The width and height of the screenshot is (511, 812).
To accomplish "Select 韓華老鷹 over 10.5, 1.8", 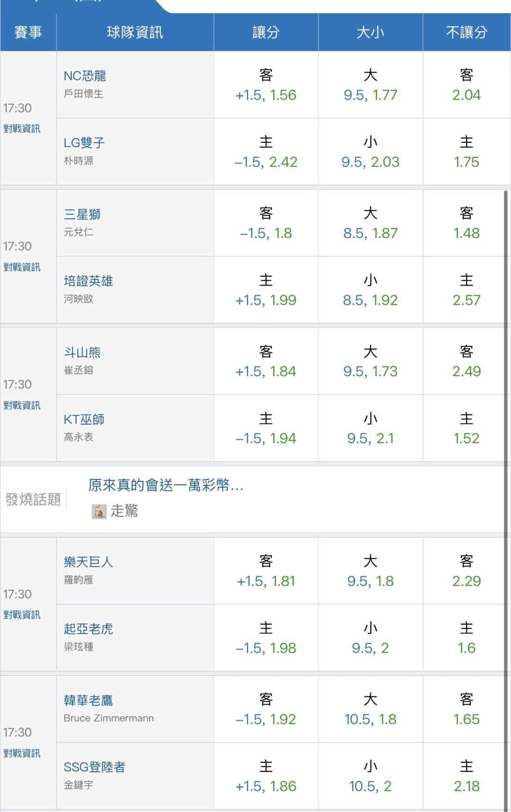I will [x=370, y=709].
